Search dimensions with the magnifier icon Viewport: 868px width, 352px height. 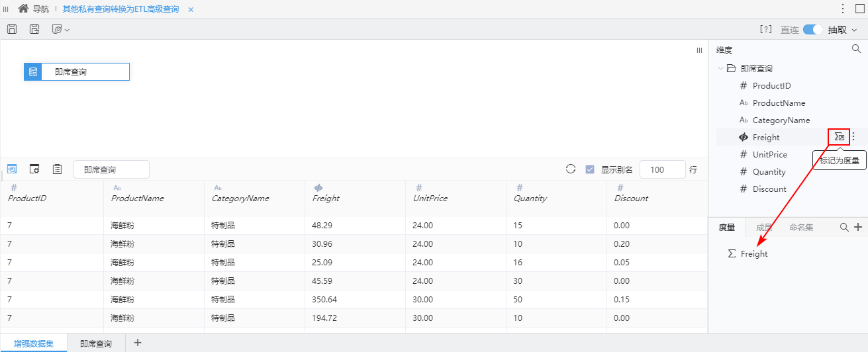856,49
